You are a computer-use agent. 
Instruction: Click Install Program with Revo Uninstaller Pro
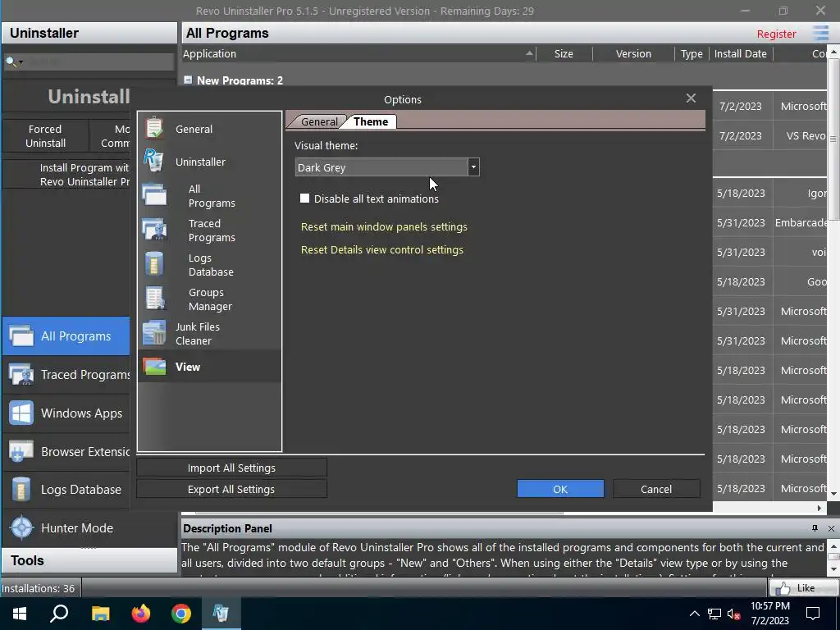click(x=66, y=175)
